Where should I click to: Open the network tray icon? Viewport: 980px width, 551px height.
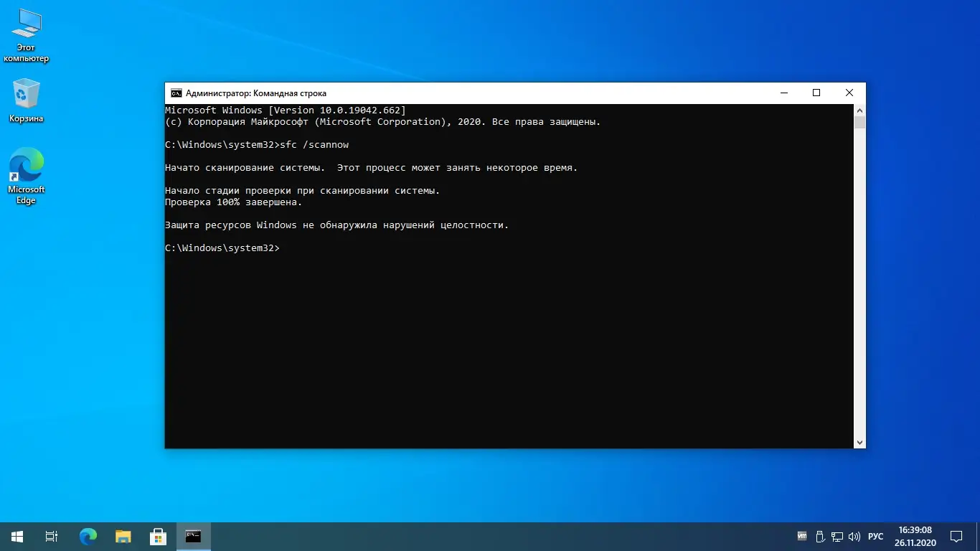(x=837, y=536)
